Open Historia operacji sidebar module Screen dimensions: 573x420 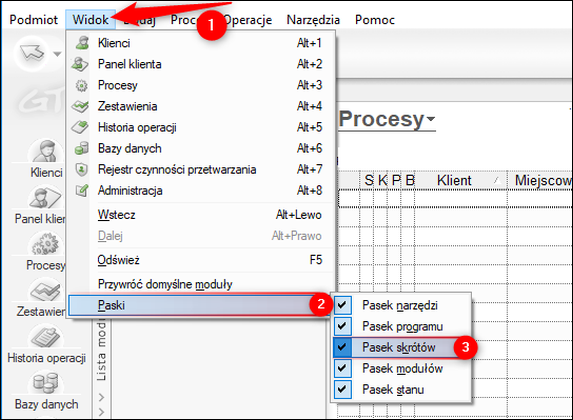(x=46, y=344)
